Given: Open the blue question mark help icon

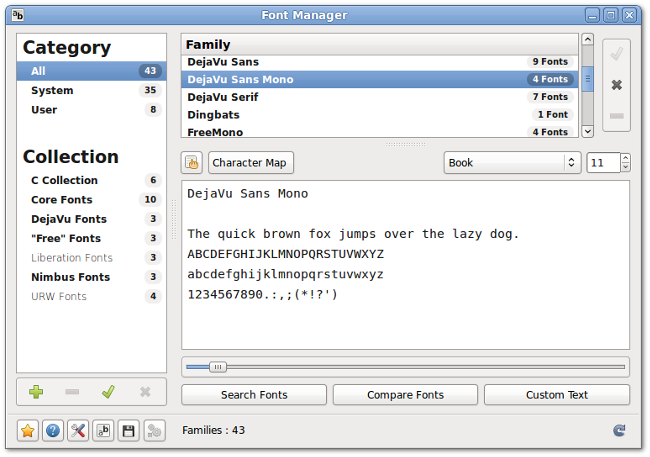Looking at the screenshot, I should click(53, 431).
